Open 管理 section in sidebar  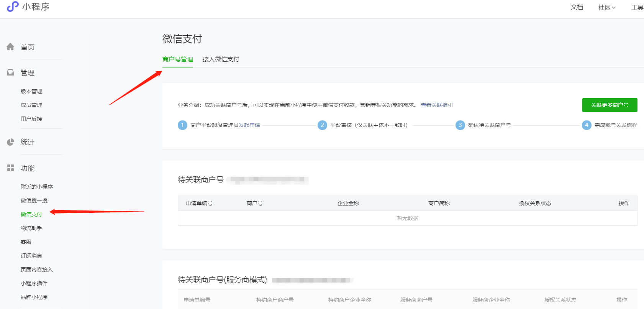point(28,72)
